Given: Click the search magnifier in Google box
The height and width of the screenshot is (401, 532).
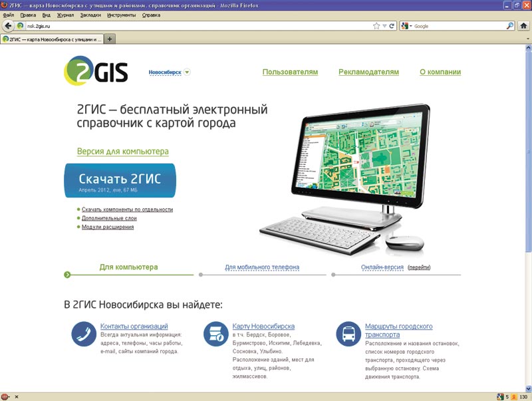Looking at the screenshot, I should 510,26.
